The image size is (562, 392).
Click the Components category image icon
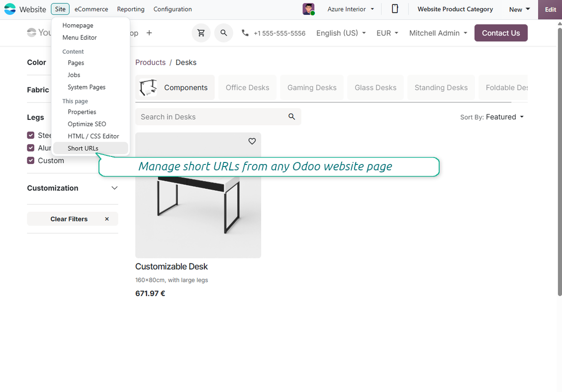pos(148,88)
